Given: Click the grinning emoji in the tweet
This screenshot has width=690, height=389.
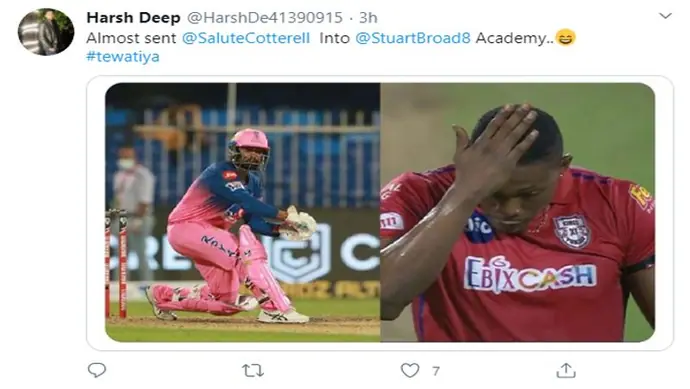Looking at the screenshot, I should point(565,37).
